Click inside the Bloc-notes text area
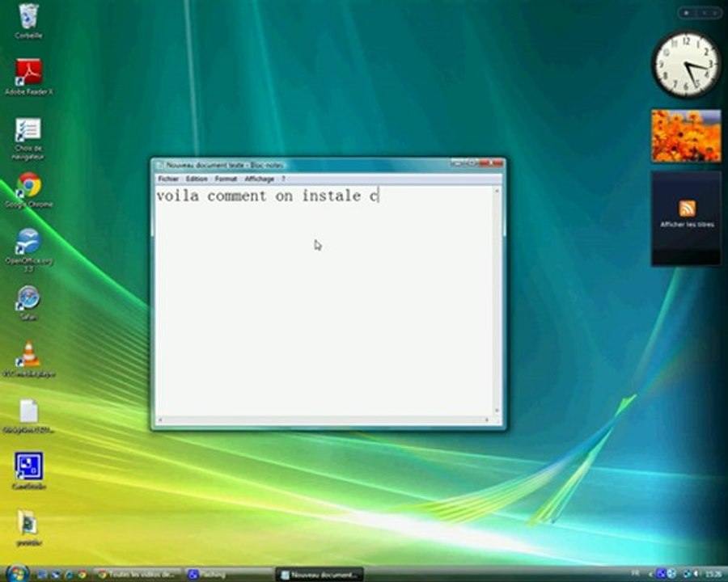The image size is (728, 582). (324, 301)
